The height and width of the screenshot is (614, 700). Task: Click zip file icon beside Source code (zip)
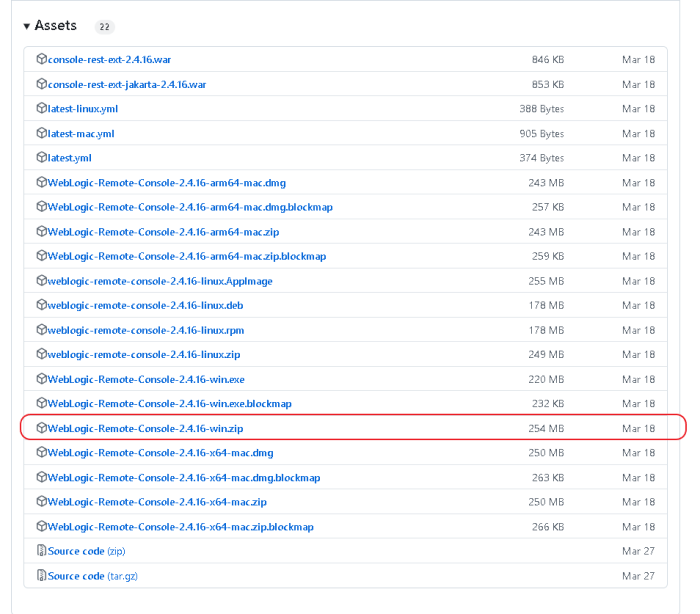click(x=42, y=550)
